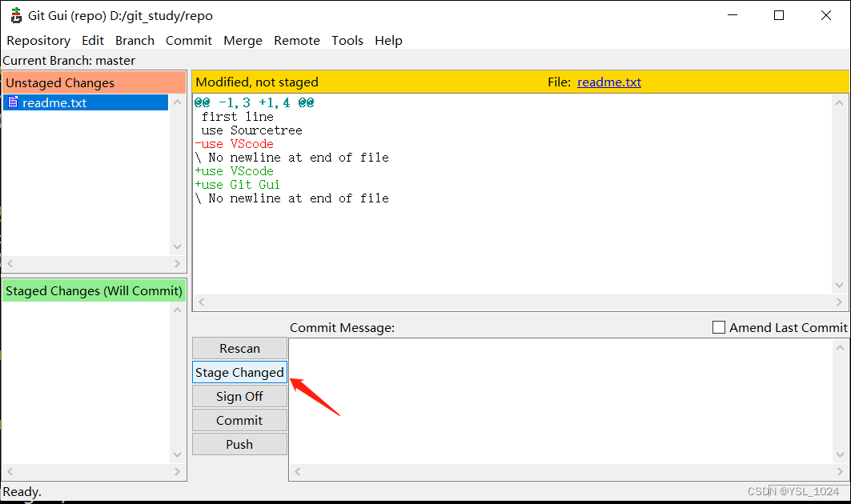The image size is (851, 504).
Task: Click scroll right arrow under Staged Changes list
Action: point(177,471)
